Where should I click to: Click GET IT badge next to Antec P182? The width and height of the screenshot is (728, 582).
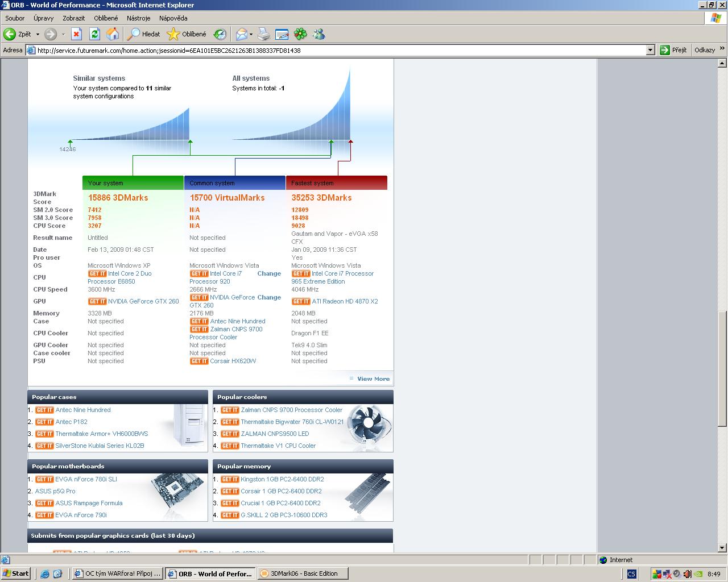[x=44, y=422]
